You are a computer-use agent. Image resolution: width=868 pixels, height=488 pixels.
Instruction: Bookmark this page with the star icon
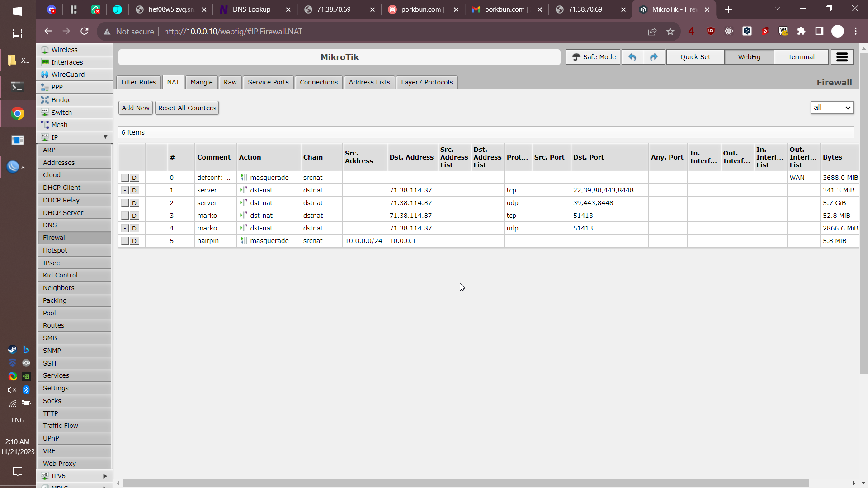tap(670, 31)
